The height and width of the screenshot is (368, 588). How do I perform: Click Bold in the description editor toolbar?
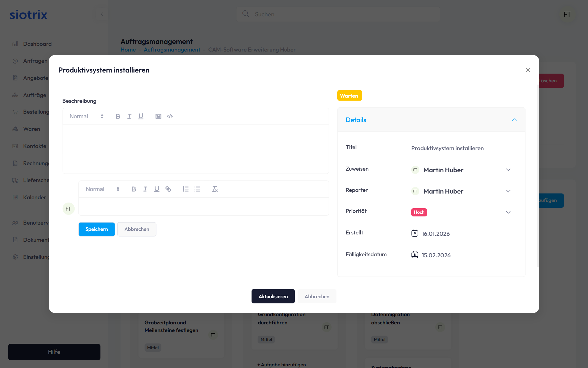[118, 116]
